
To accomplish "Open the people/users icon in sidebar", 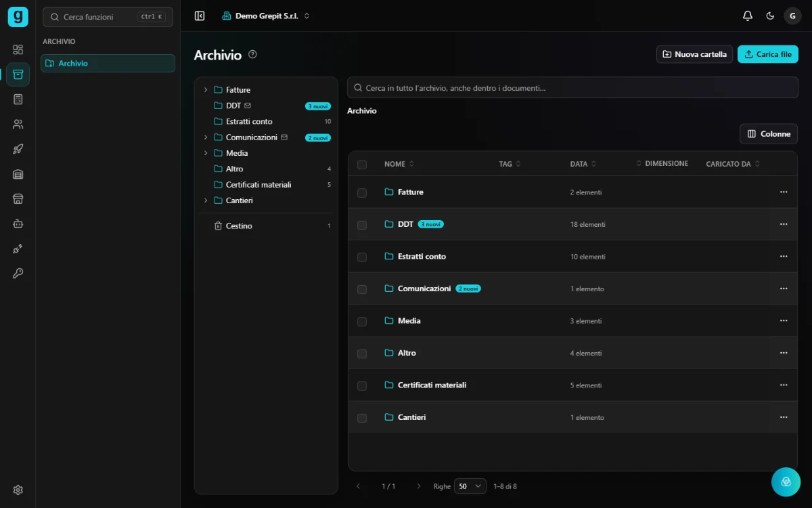I will click(x=18, y=125).
